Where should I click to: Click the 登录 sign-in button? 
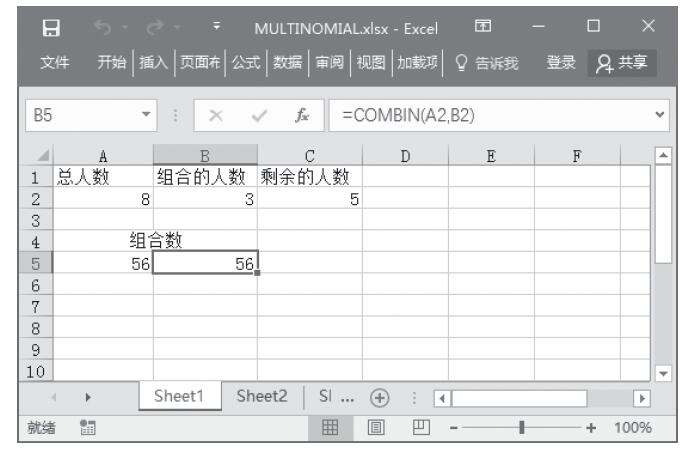click(x=562, y=64)
